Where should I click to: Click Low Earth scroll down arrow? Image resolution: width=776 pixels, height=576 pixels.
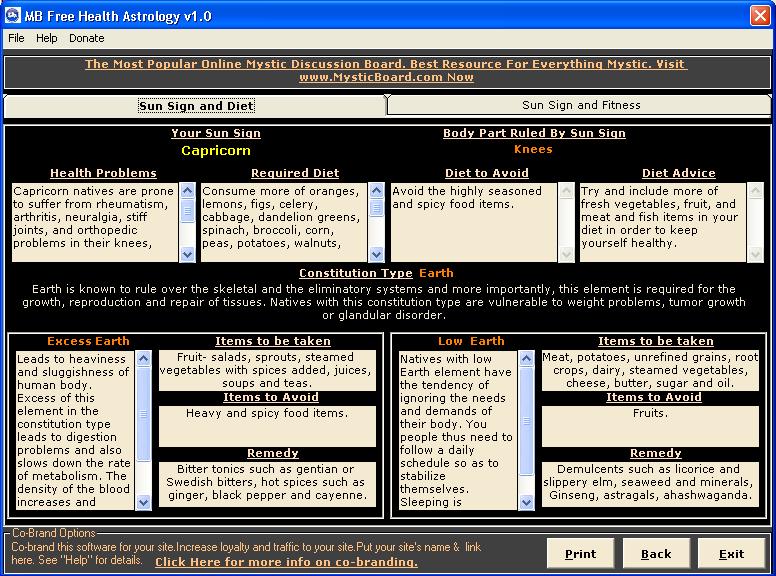tap(527, 502)
